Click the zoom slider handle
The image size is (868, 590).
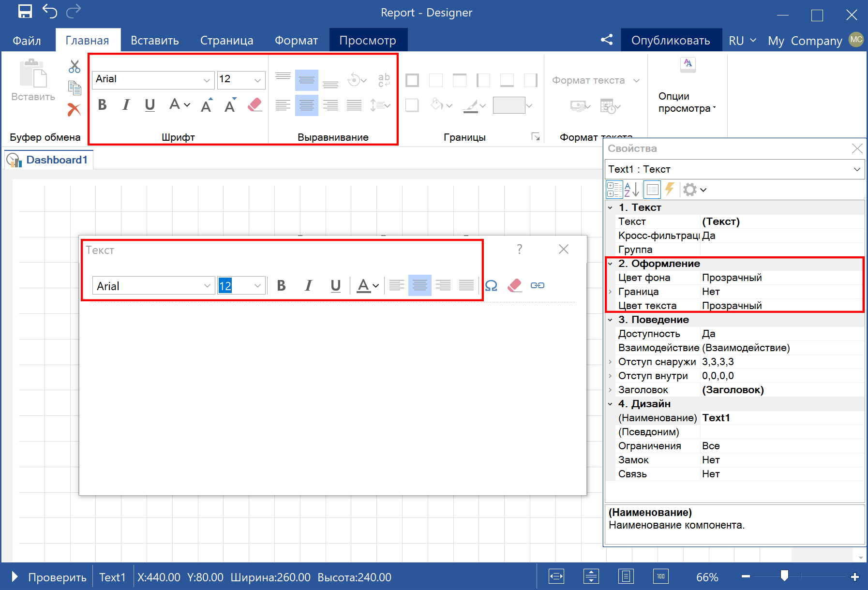784,575
